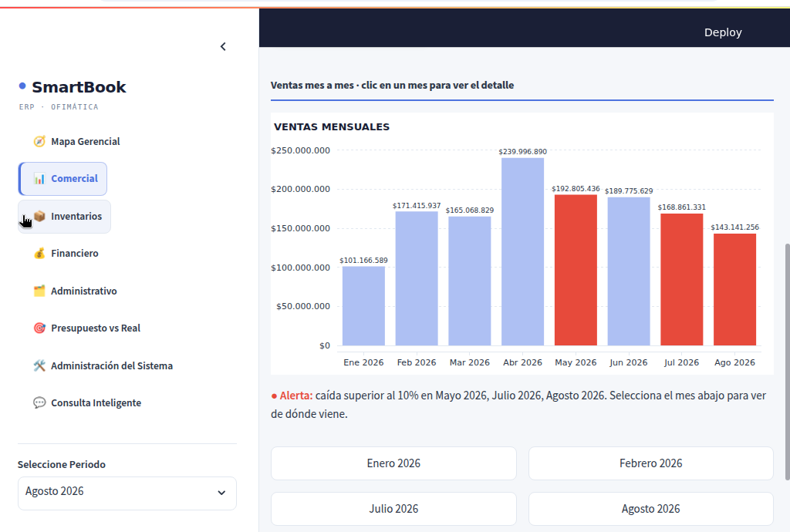
Task: Click the $171.415.937 value label
Action: click(x=417, y=205)
